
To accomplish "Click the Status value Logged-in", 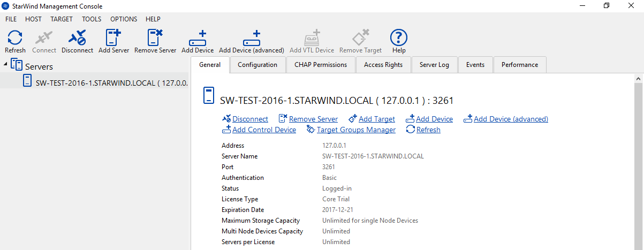I will [337, 188].
